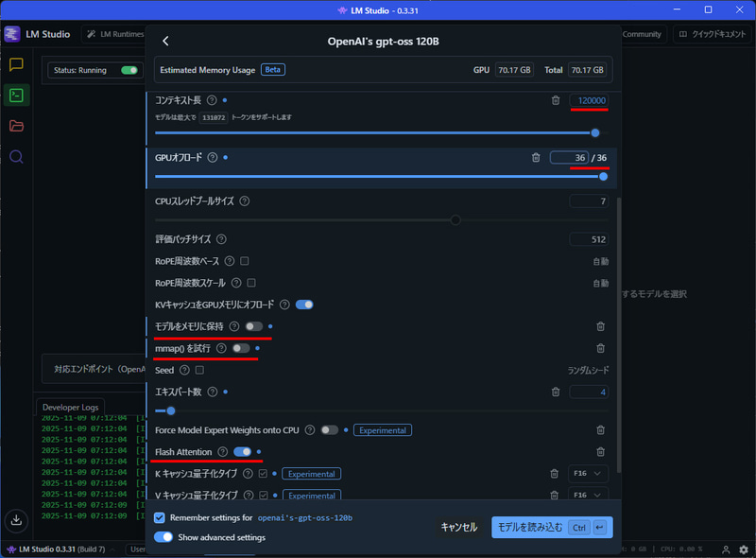This screenshot has height=558, width=756.
Task: Reset V cache quantization trash icon
Action: 554,495
